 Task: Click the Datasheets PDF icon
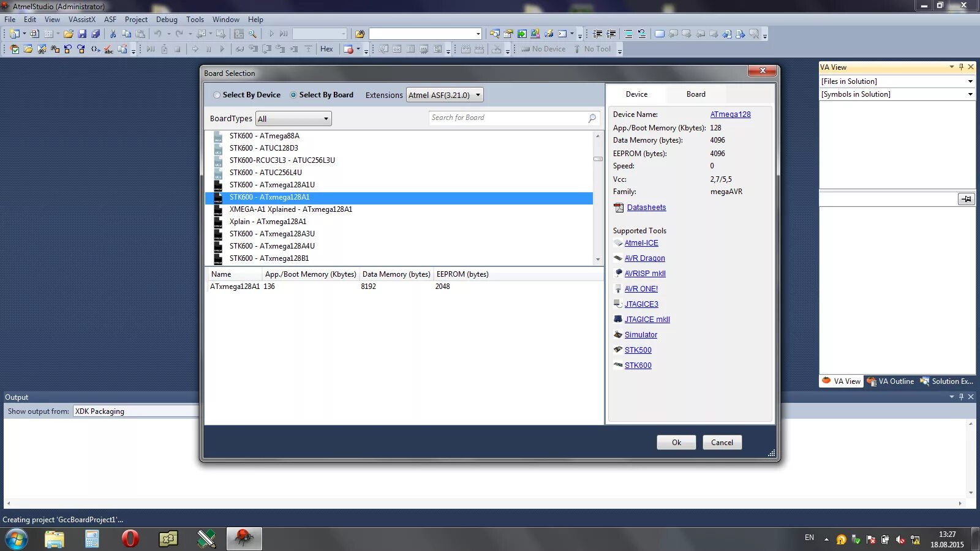click(x=619, y=208)
